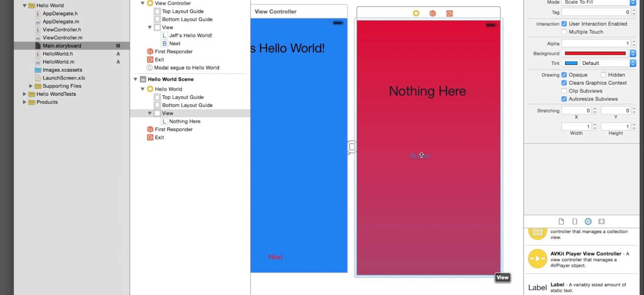Expand the Supporting Files folder
644x295 pixels.
31,86
